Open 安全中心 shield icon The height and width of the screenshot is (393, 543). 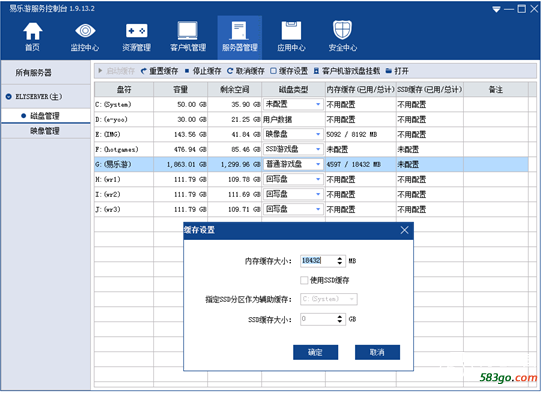coord(342,37)
